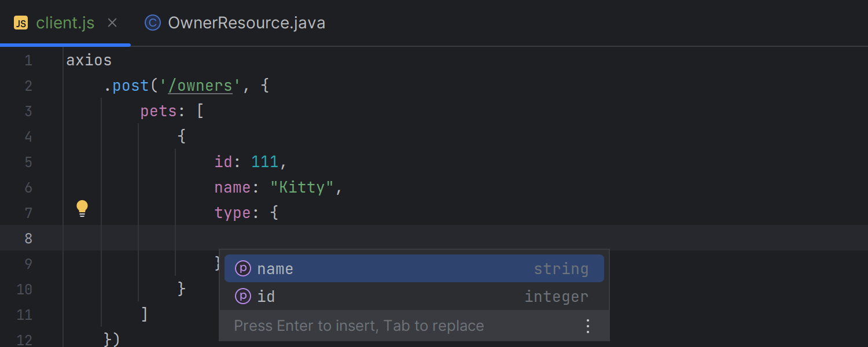Click the Java class icon beside OwnerResource.java
868x347 pixels.
[x=152, y=23]
